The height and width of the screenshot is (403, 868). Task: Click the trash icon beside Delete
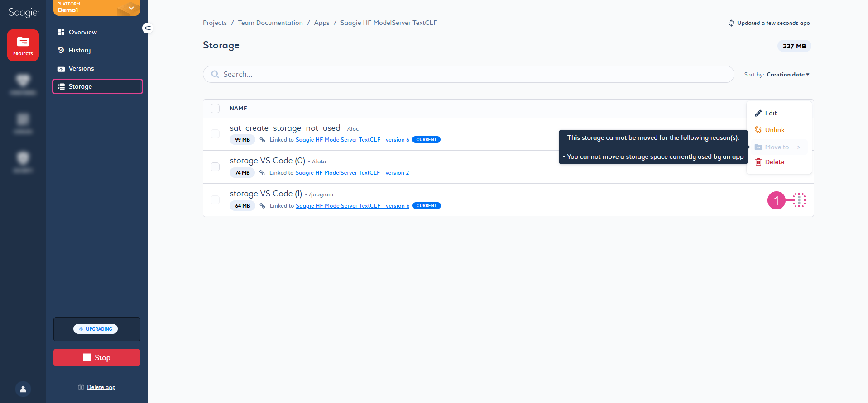[x=758, y=162]
